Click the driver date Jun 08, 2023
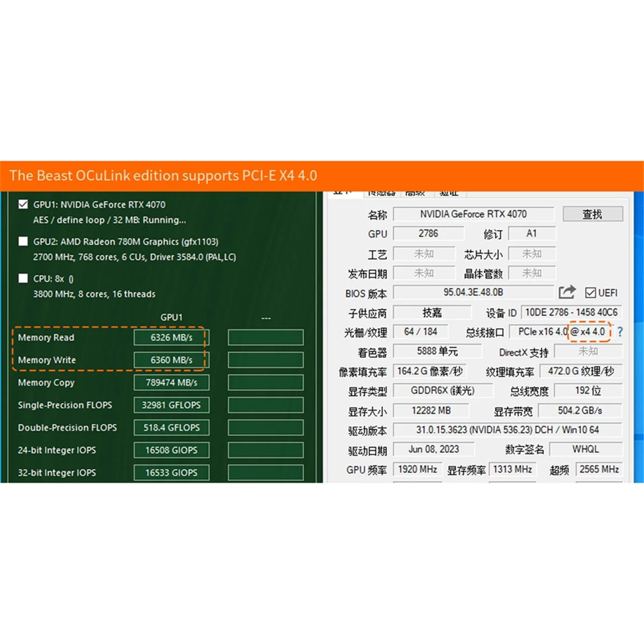 [434, 449]
